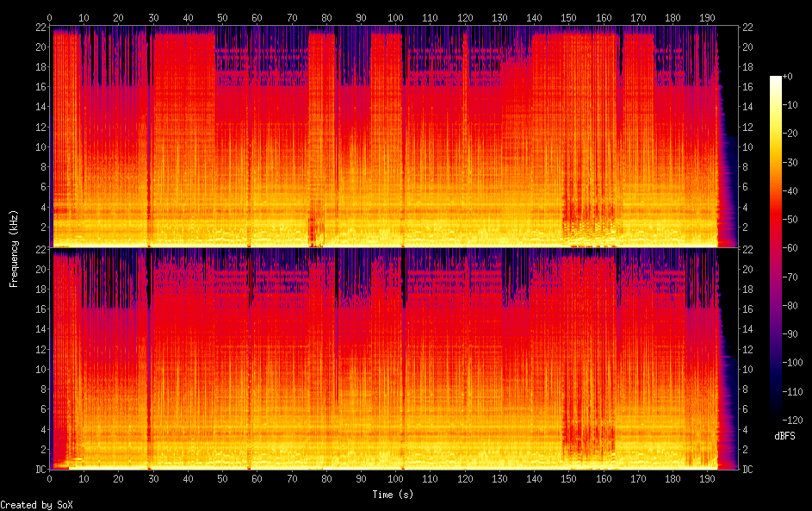Click the 0 tick on top time axis
812x511 pixels.
50,17
